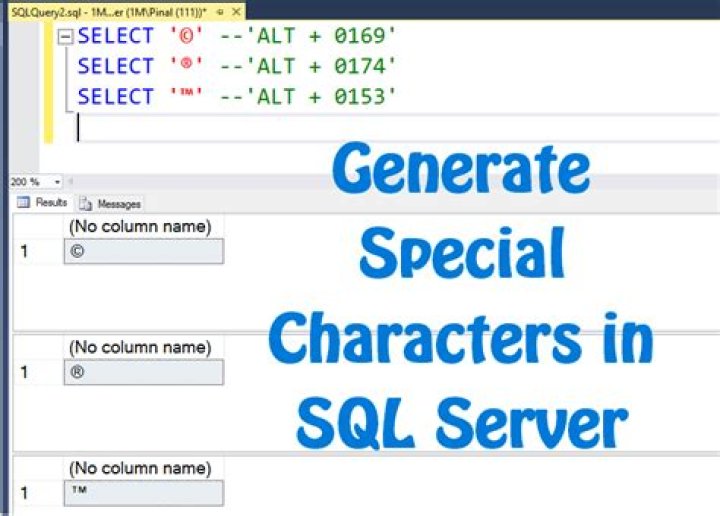
Task: Click first grid's (No column name) header
Action: 139,227
